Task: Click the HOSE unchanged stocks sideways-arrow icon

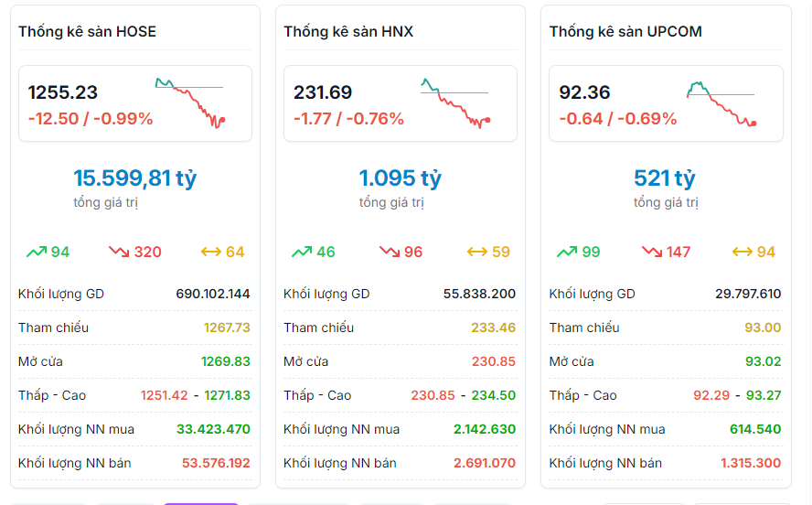Action: 210,252
